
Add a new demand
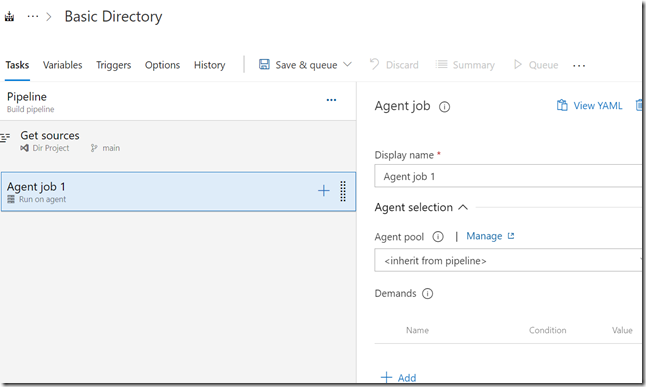398,377
